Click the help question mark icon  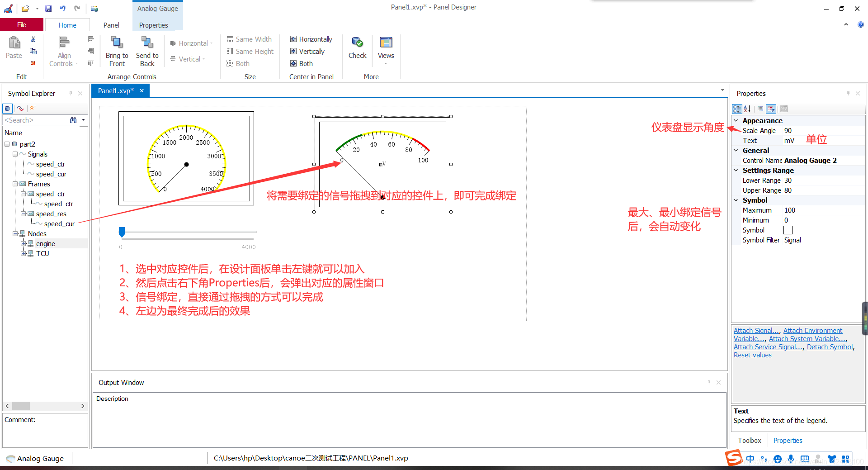[860, 25]
